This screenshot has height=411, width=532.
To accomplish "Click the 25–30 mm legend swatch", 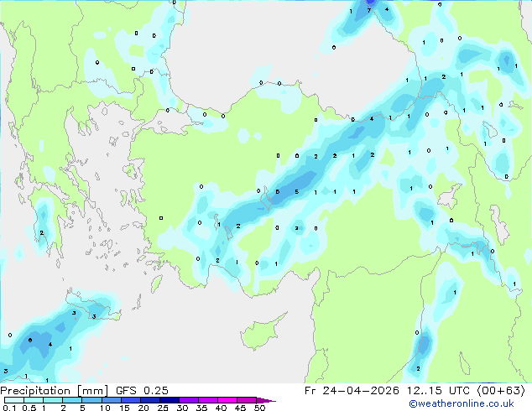I will pyautogui.click(x=169, y=400).
